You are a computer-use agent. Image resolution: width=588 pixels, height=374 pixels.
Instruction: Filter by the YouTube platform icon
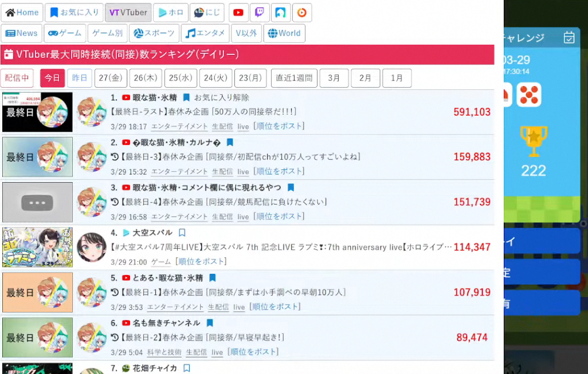(238, 13)
